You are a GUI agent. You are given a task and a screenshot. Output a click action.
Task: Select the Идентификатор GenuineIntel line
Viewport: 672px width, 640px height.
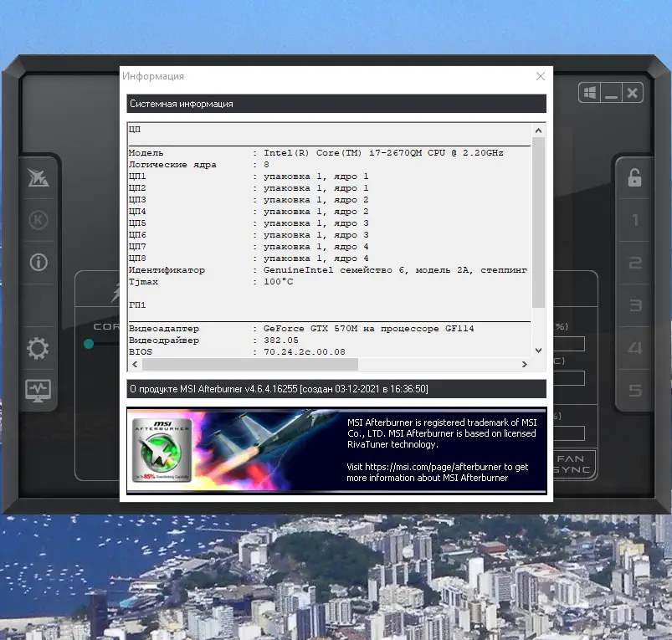[329, 270]
